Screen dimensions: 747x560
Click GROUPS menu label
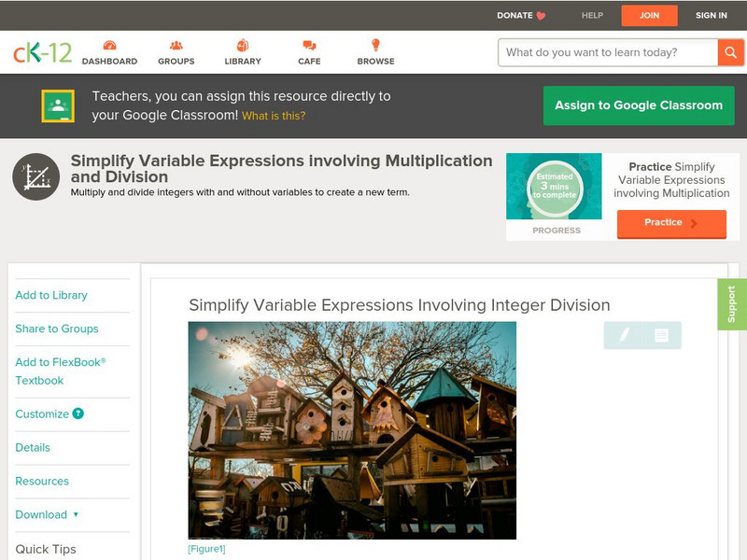click(176, 62)
